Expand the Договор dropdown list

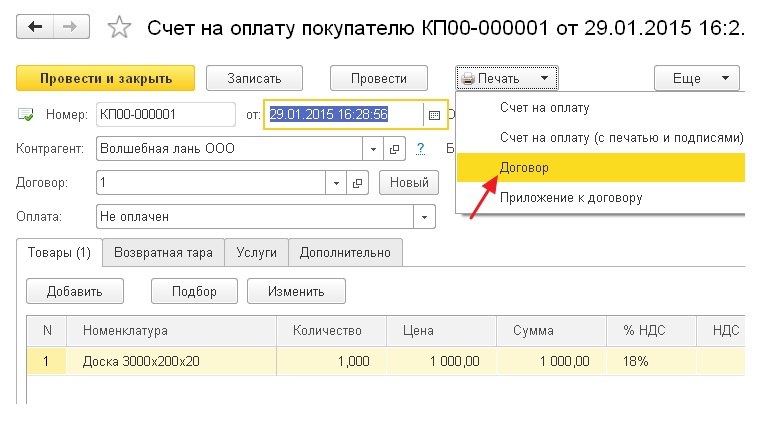coord(336,183)
